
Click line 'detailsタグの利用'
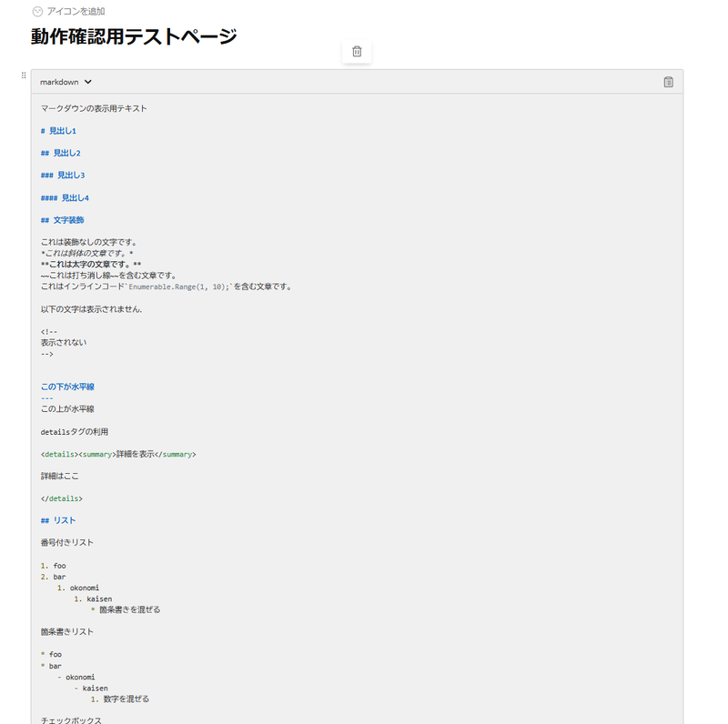click(75, 432)
